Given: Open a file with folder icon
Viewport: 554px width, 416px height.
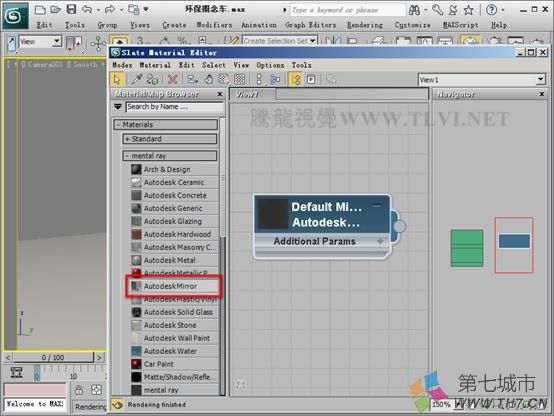Looking at the screenshot, I should 55,10.
